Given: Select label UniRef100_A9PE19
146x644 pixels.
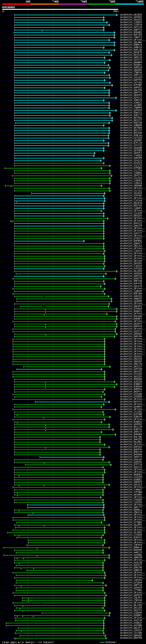Looking at the screenshot, I should pos(131,68).
